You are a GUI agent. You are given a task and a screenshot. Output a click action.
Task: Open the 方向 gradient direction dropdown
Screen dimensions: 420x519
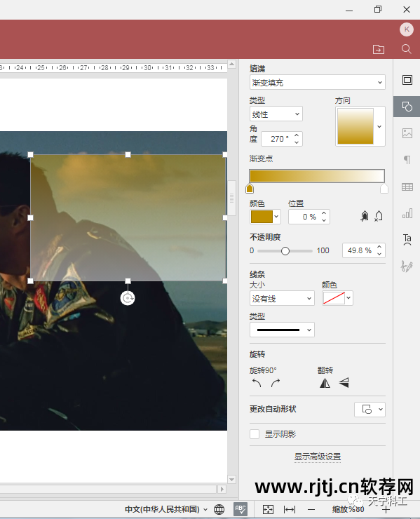point(379,126)
